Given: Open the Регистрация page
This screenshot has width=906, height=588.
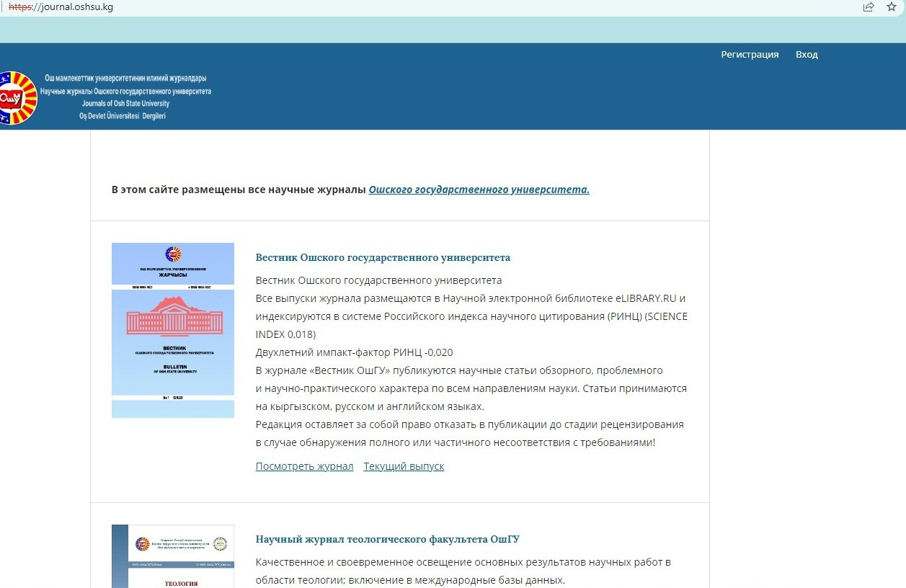Looking at the screenshot, I should 750,55.
